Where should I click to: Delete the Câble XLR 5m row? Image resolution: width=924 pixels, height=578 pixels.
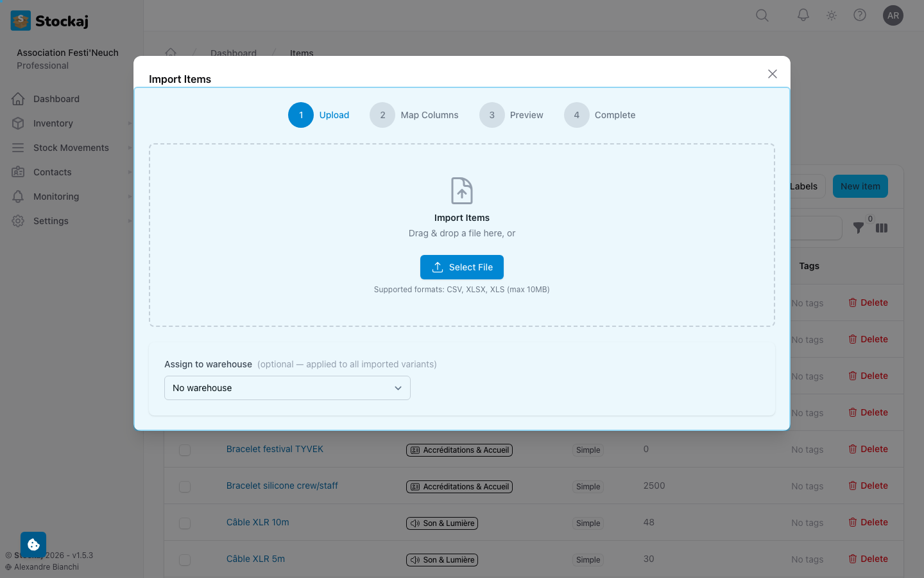(868, 559)
